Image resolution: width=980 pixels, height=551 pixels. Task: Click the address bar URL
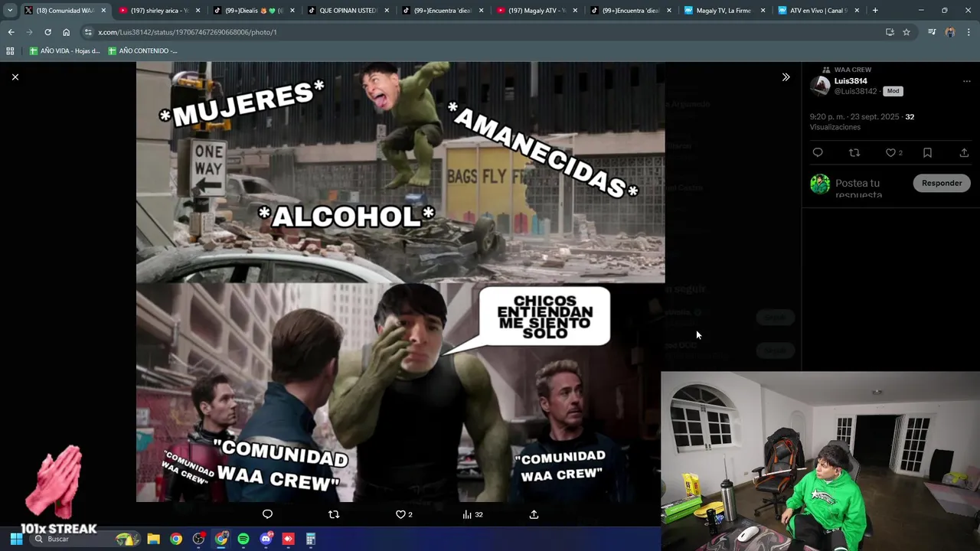click(x=188, y=32)
